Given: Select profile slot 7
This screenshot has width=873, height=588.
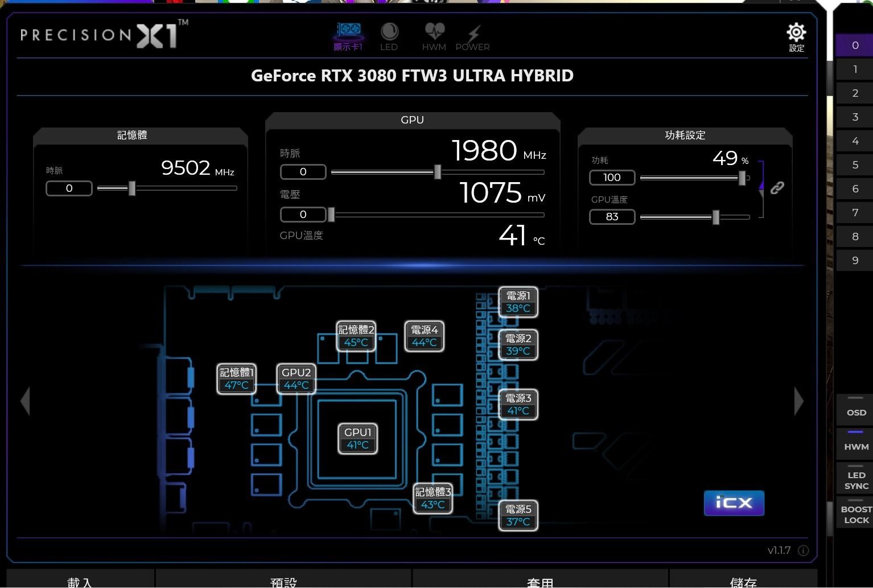Looking at the screenshot, I should coord(855,213).
